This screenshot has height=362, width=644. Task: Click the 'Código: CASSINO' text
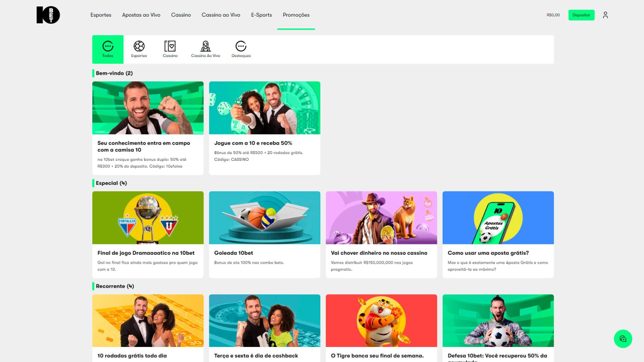point(231,160)
